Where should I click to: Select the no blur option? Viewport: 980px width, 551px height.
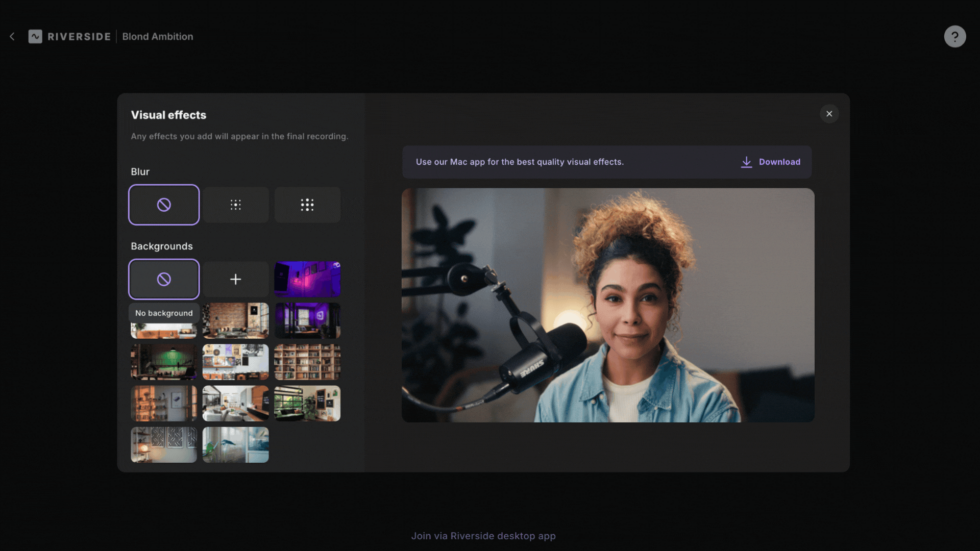163,205
